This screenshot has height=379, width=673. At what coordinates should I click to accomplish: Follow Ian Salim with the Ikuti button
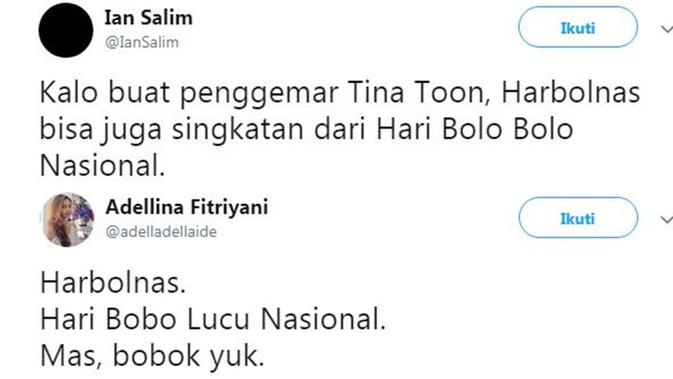(578, 28)
